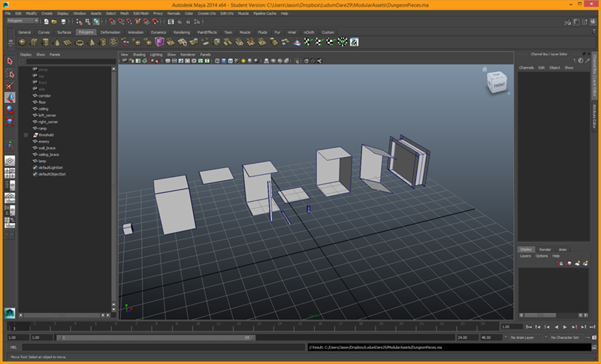Create a polygon pyramid from shelf

[91, 42]
